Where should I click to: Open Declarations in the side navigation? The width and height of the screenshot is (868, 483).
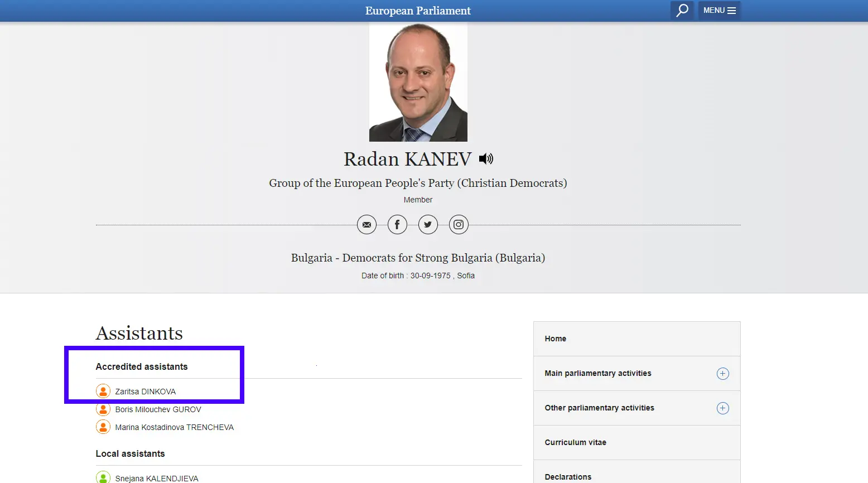pos(568,476)
